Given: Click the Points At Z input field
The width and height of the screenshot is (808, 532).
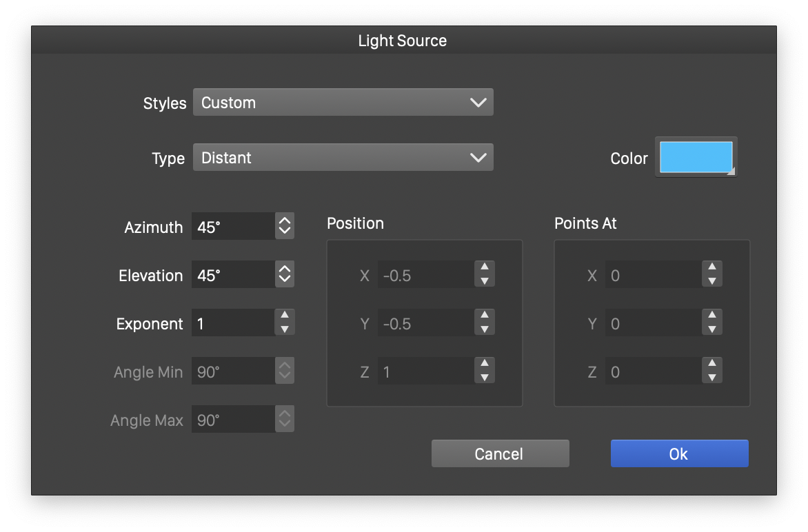Looking at the screenshot, I should pyautogui.click(x=653, y=371).
